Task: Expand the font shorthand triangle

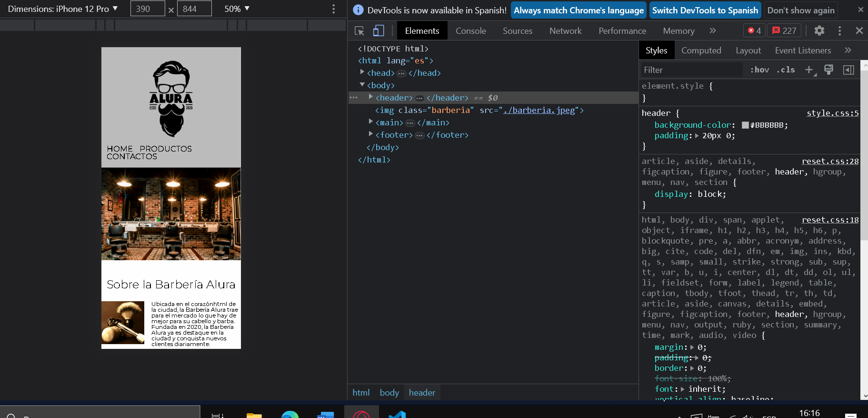Action: coord(683,389)
